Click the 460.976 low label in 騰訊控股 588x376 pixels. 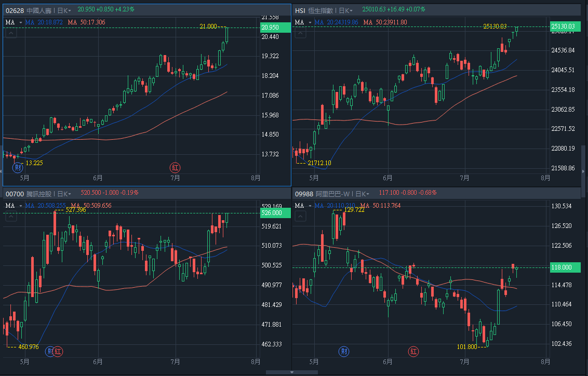tap(29, 347)
